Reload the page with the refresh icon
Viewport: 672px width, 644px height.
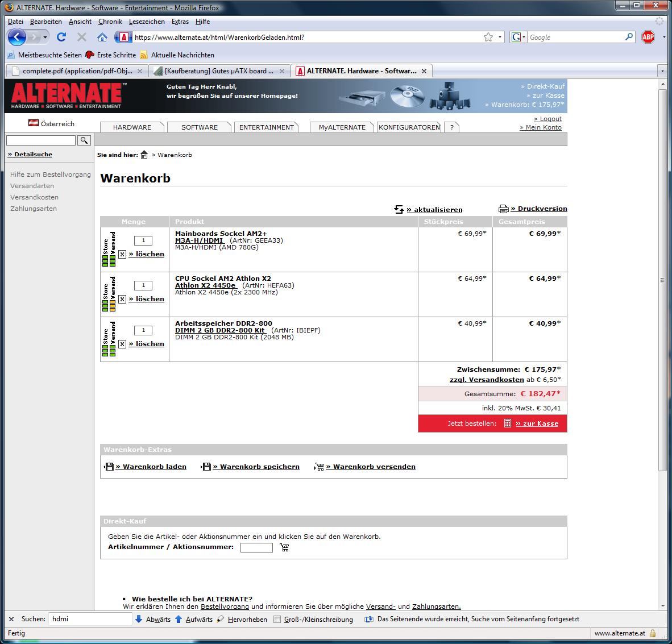[x=61, y=38]
